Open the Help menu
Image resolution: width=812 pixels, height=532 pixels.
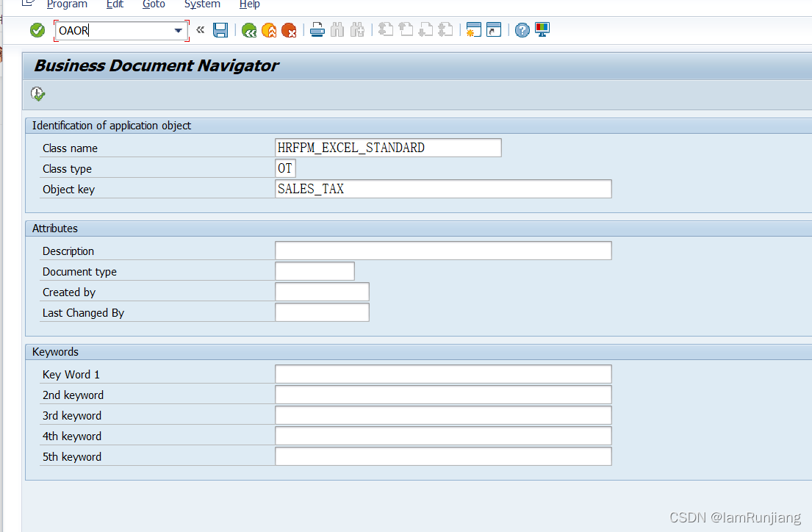[x=250, y=4]
